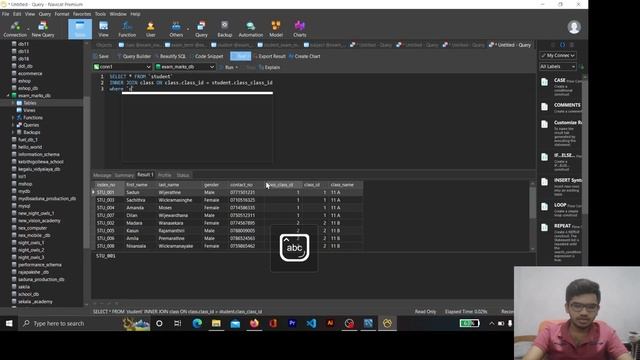Switch to the Summary tab
Viewport: 640px width, 360px height.
click(124, 175)
